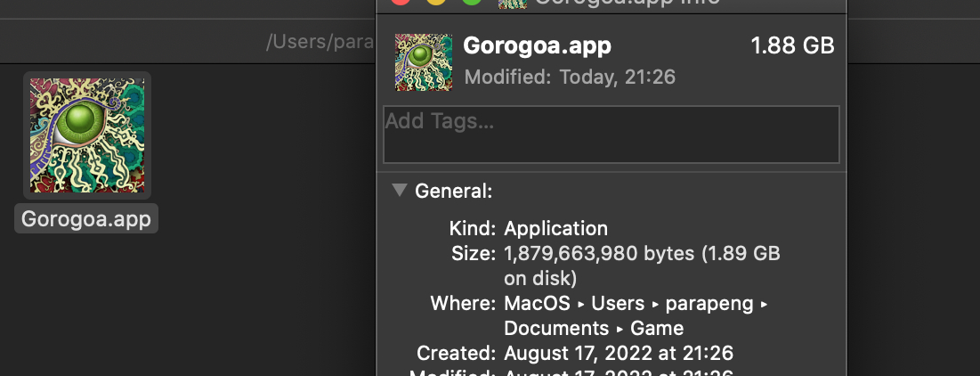This screenshot has width=980, height=376.
Task: Click the Kind value Application
Action: pos(555,228)
